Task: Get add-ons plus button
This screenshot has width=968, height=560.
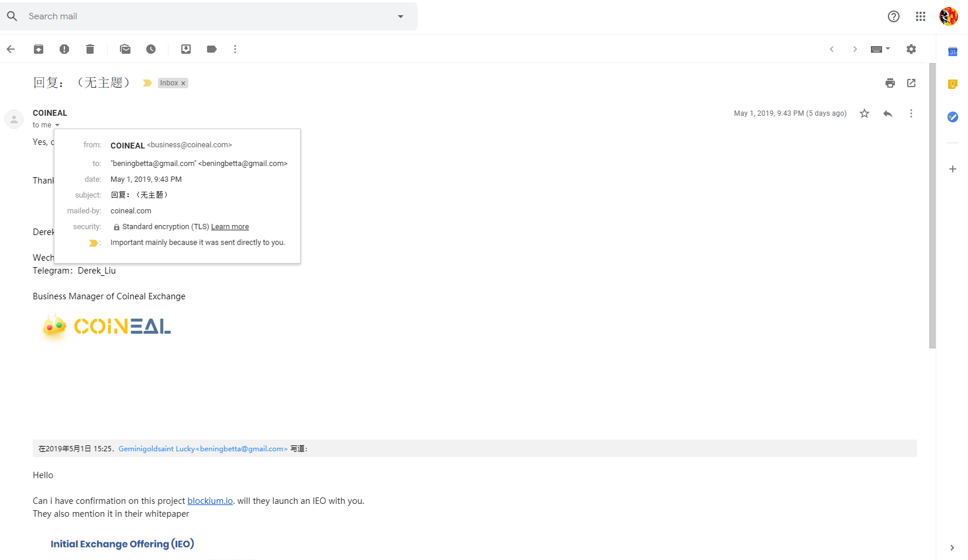Action: (953, 169)
